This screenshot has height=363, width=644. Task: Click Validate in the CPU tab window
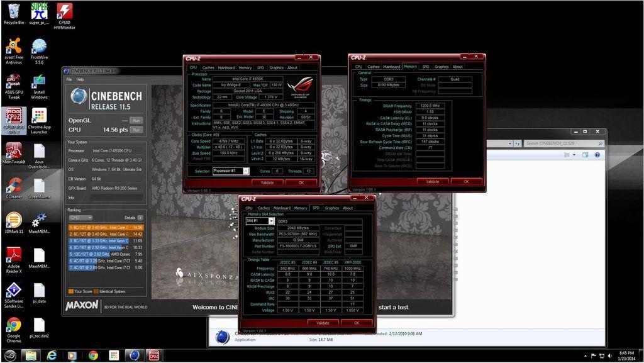pyautogui.click(x=267, y=182)
